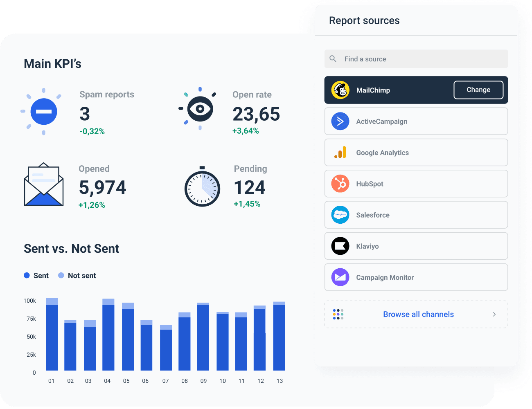
Task: Click the Campaign Monitor envelope icon
Action: [x=340, y=277]
